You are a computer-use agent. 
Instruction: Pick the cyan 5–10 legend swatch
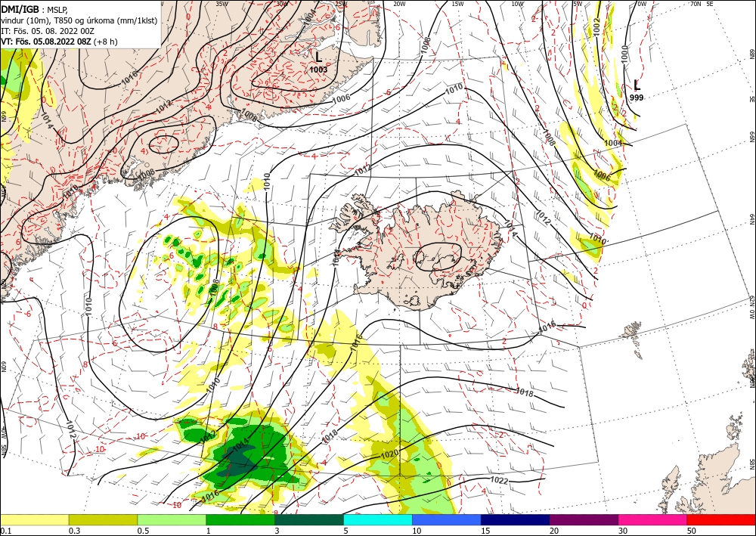pyautogui.click(x=378, y=519)
